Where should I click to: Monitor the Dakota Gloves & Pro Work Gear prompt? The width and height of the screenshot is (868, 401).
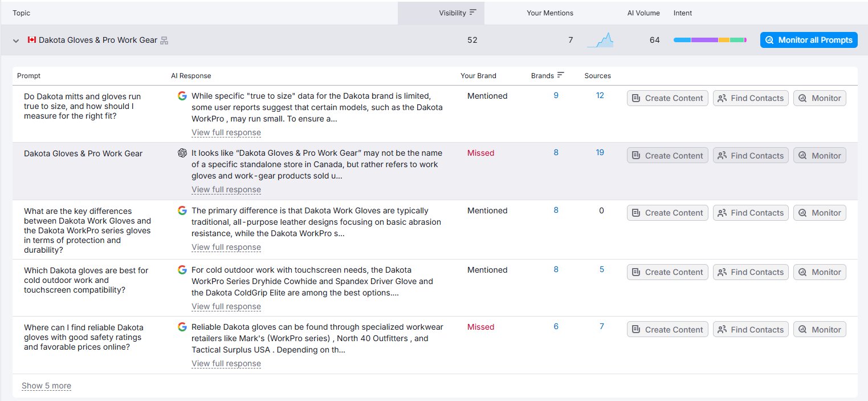point(820,156)
